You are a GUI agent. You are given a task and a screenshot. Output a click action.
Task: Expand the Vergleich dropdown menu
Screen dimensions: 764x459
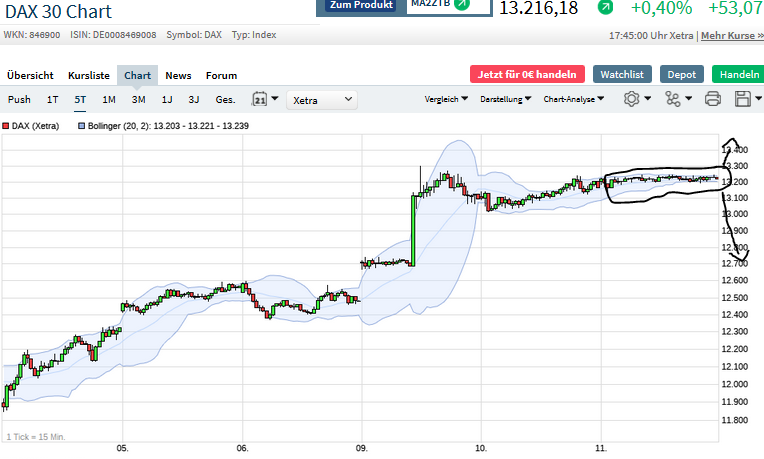point(447,99)
